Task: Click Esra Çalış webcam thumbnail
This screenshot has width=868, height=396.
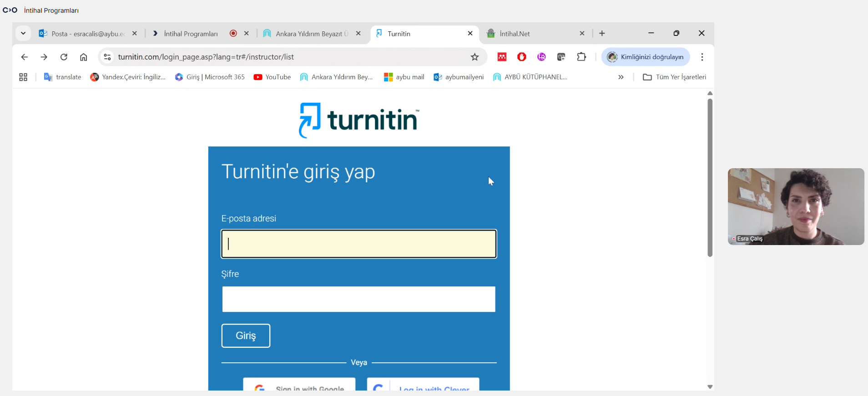Action: (x=796, y=206)
